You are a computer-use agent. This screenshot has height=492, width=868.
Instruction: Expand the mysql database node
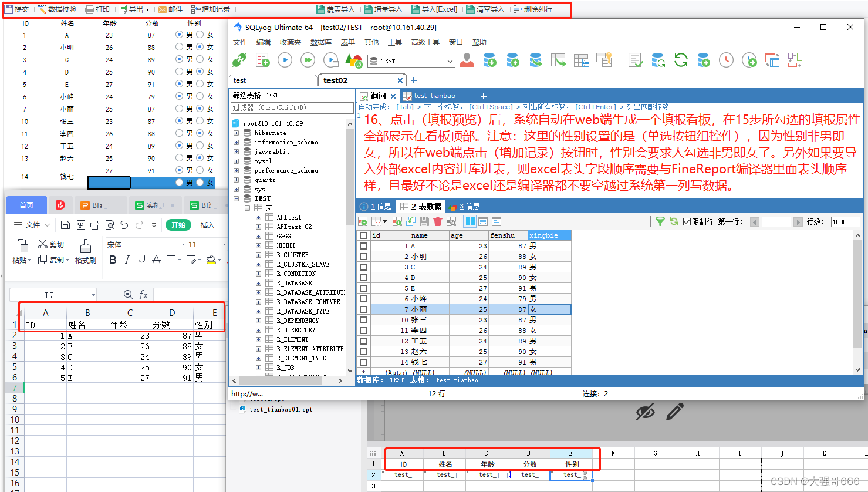tap(237, 161)
